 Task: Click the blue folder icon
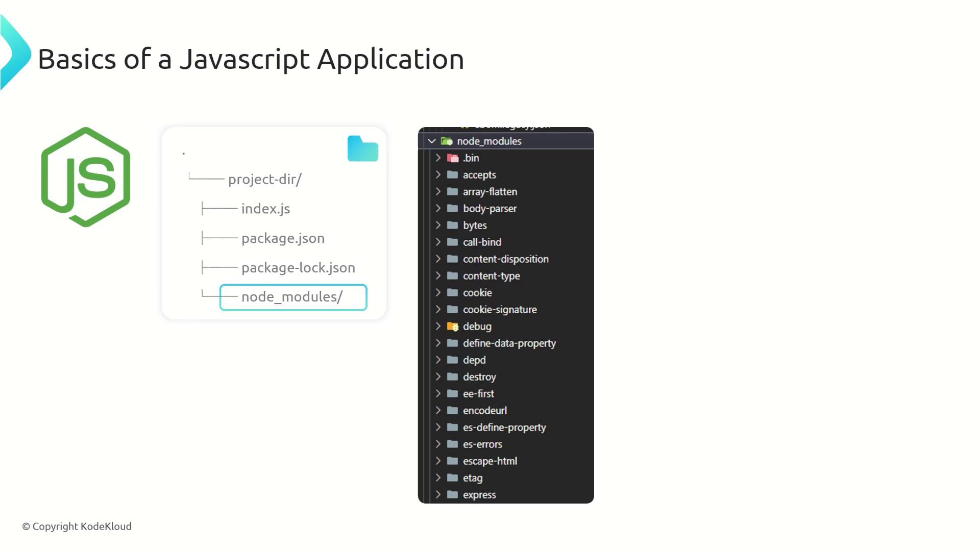(x=362, y=149)
